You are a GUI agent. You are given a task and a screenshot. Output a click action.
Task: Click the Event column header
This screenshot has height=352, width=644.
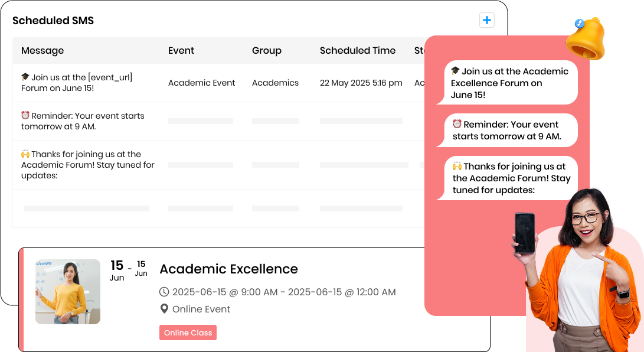[181, 50]
